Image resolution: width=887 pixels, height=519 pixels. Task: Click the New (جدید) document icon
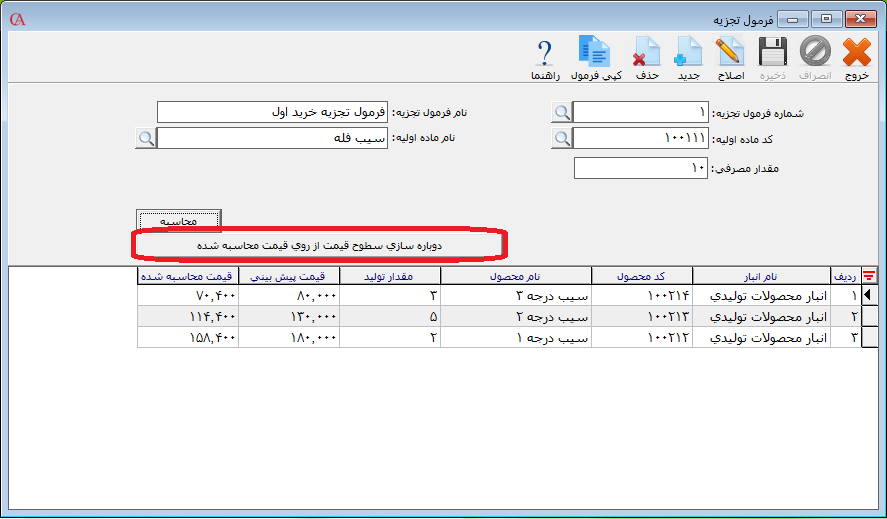tap(688, 57)
